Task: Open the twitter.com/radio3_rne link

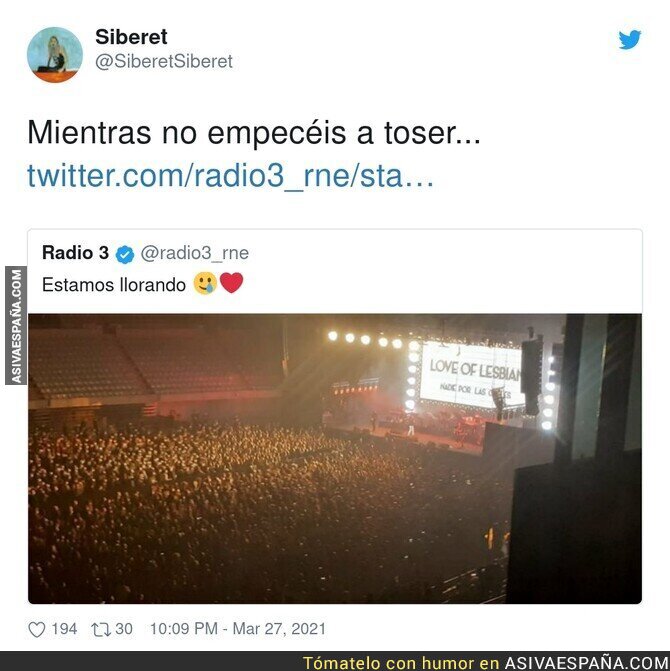Action: coord(230,176)
